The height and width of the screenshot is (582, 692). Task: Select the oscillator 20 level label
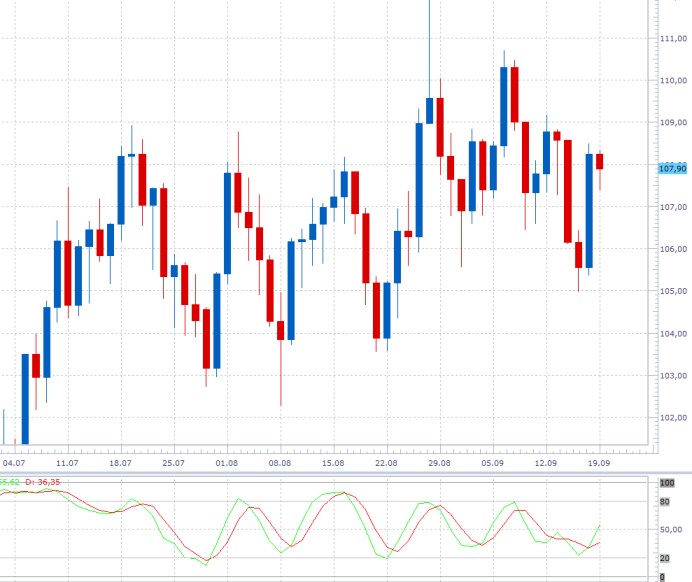tap(665, 559)
